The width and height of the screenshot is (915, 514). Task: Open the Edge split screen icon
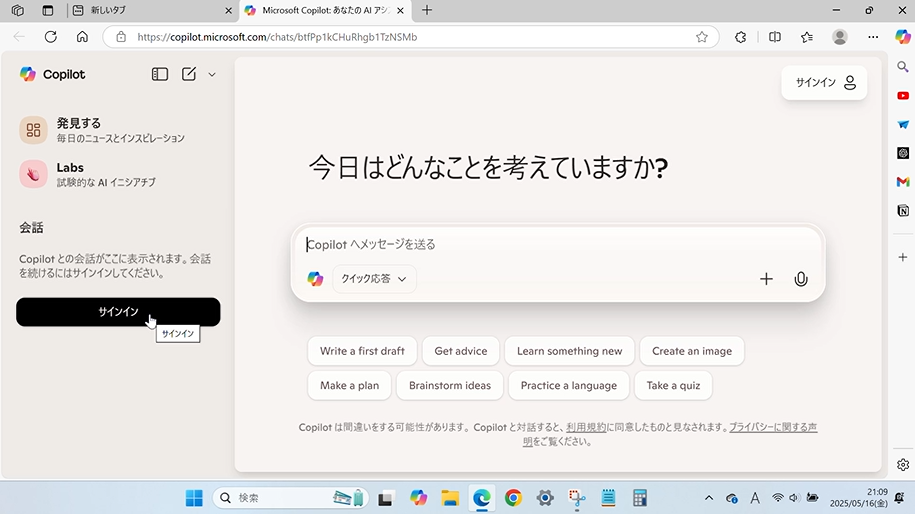(x=774, y=37)
